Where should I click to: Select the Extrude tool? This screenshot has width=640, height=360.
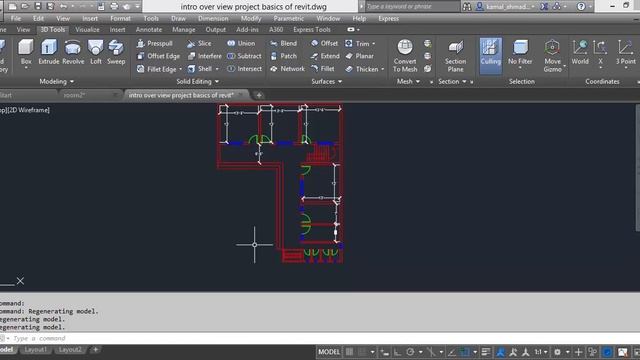pyautogui.click(x=49, y=52)
